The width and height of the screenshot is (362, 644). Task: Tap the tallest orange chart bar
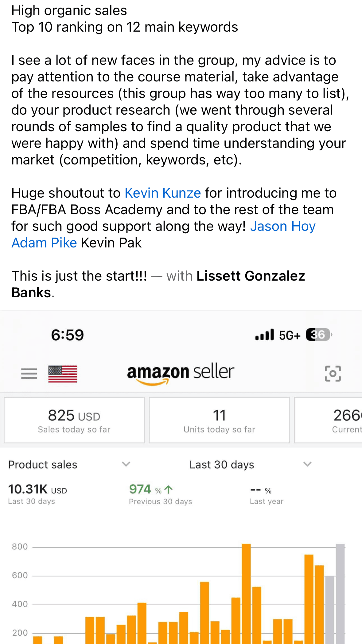click(246, 593)
